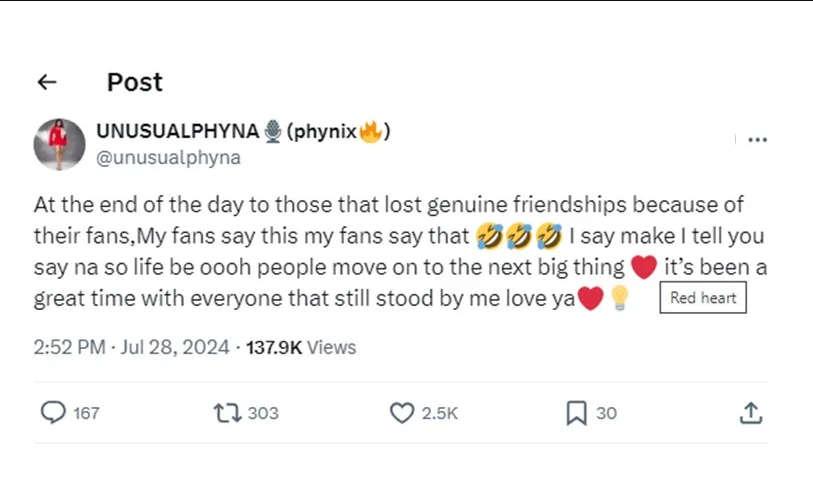Click the 303 reposts count
813x488 pixels.
click(263, 413)
